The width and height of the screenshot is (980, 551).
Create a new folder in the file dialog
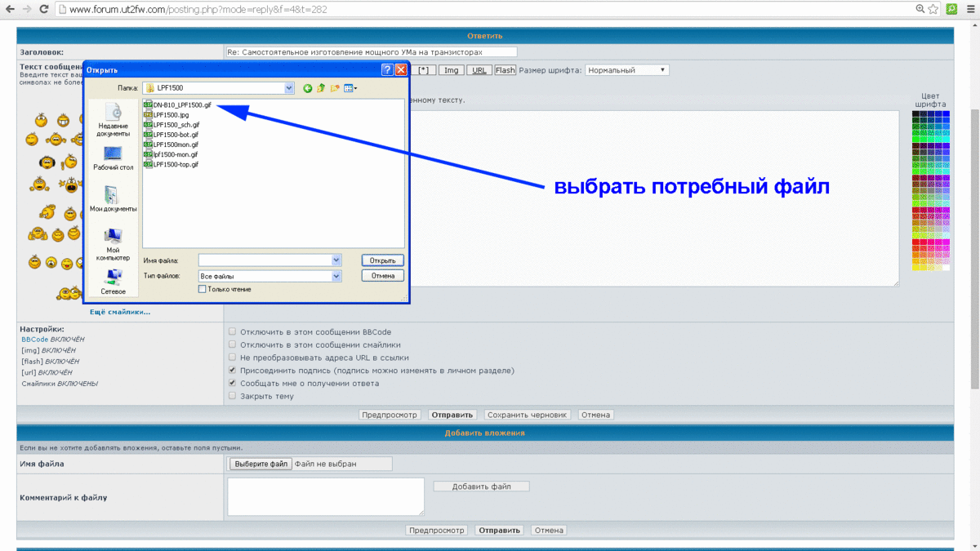click(335, 88)
